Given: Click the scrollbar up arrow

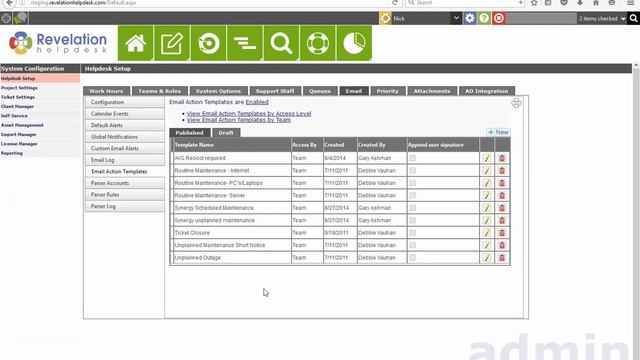Looking at the screenshot, I should 636,65.
